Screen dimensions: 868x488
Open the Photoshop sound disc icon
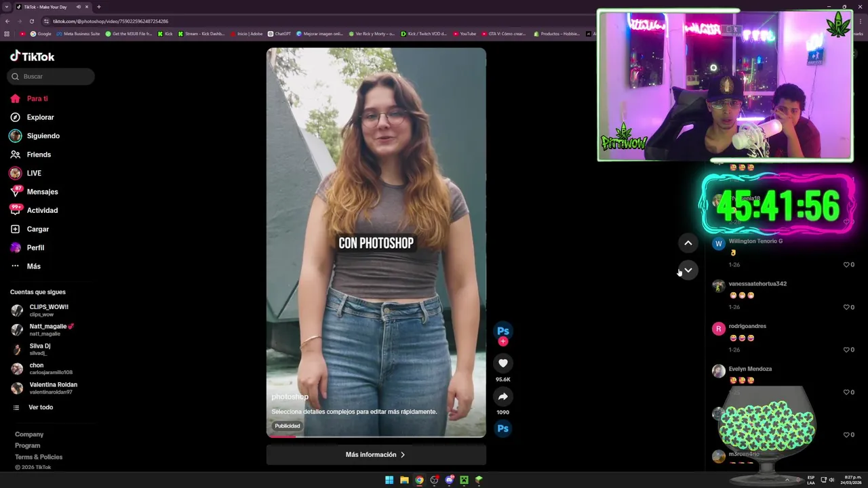click(x=503, y=428)
